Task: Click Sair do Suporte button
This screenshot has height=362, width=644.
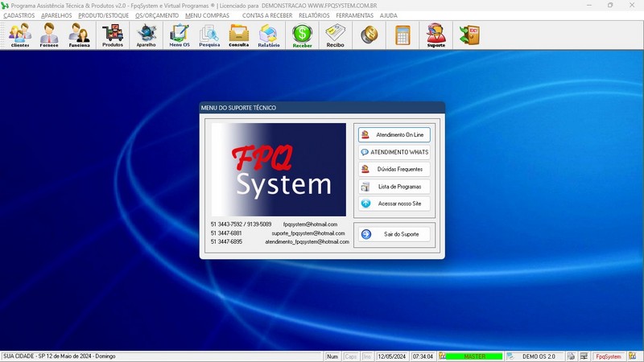Action: (x=394, y=234)
